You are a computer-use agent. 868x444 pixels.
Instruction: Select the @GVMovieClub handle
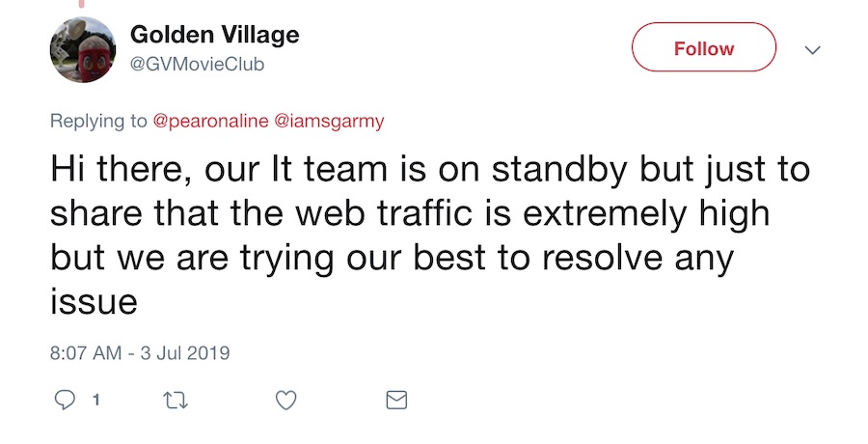(197, 65)
